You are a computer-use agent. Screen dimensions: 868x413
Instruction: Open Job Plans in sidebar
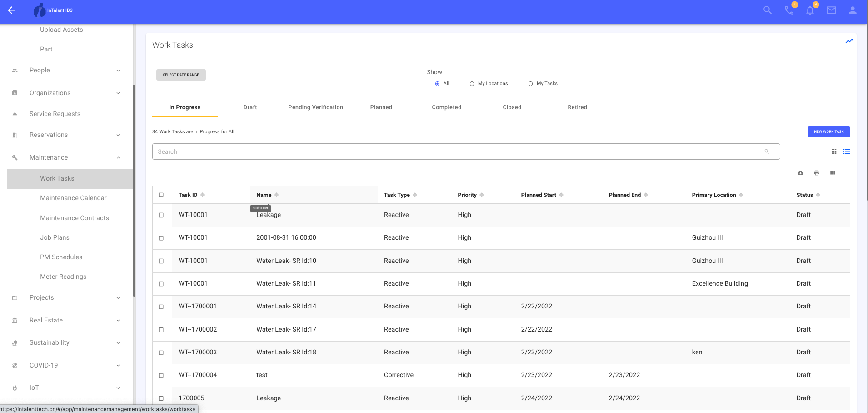55,237
